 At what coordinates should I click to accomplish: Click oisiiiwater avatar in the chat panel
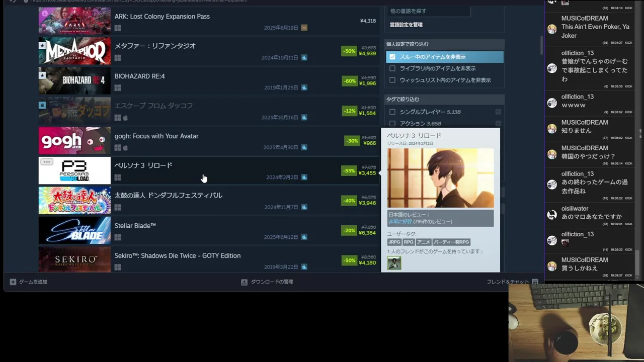point(552,215)
